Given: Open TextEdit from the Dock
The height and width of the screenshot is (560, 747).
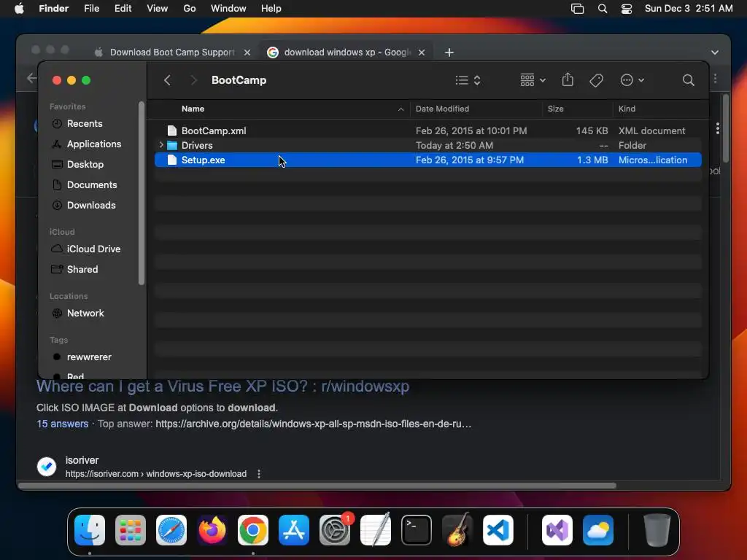Looking at the screenshot, I should pos(376,529).
